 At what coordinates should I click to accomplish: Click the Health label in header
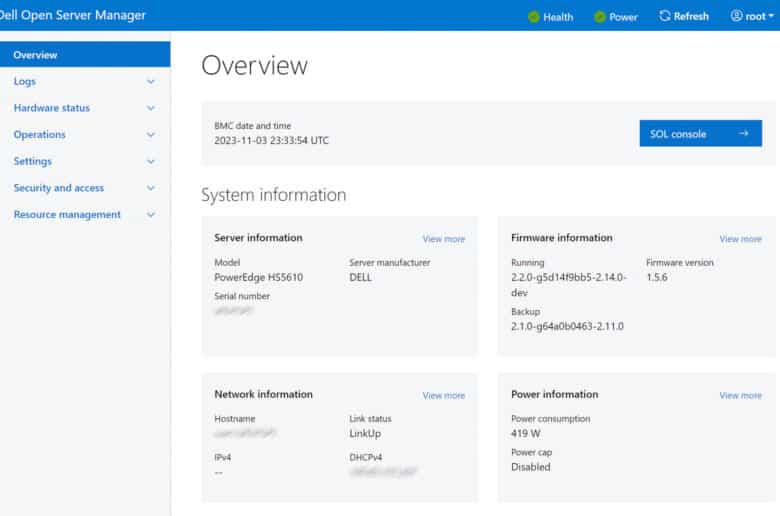point(558,17)
